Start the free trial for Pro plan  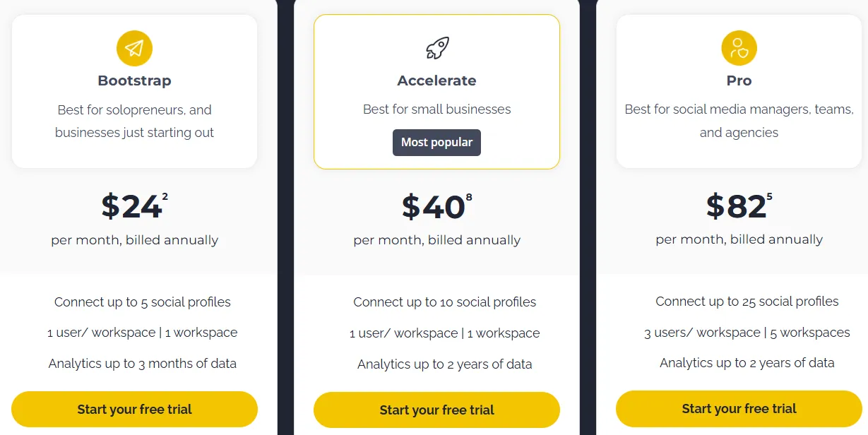[739, 409]
